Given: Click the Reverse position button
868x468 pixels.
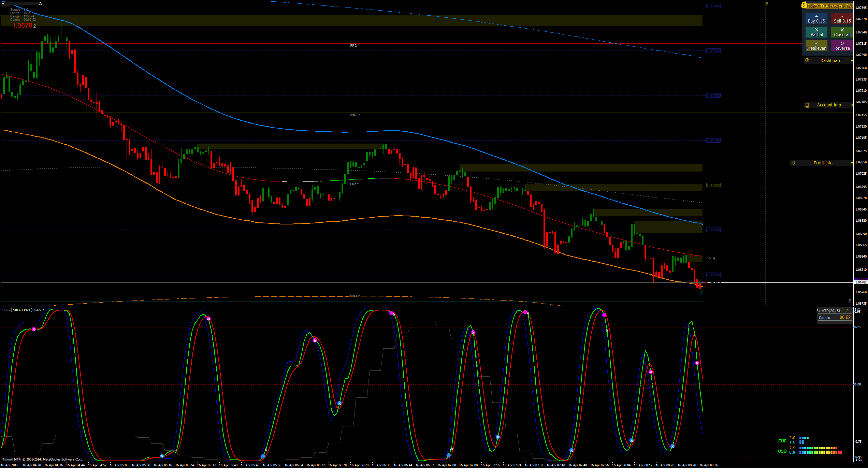Looking at the screenshot, I should click(842, 46).
